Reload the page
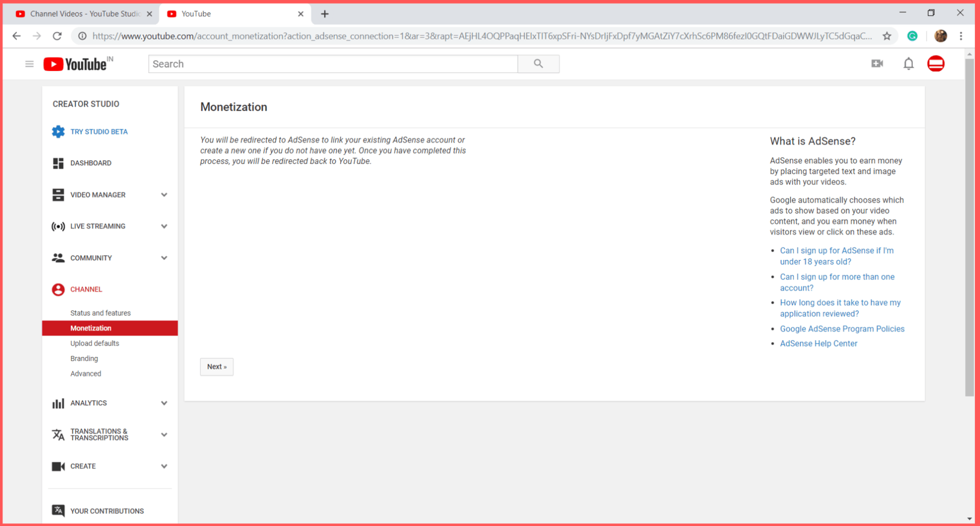This screenshot has width=980, height=526. (57, 36)
